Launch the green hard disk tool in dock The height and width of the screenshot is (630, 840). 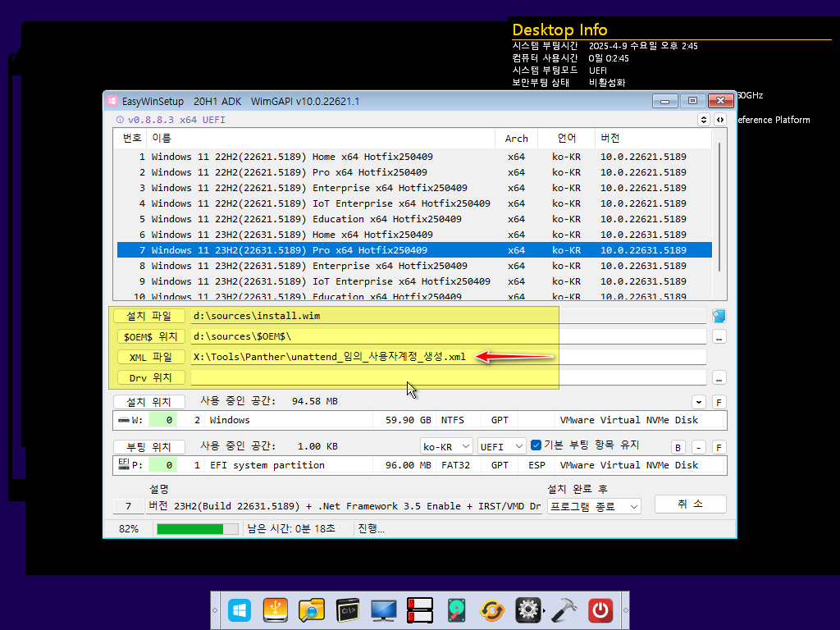[x=456, y=610]
